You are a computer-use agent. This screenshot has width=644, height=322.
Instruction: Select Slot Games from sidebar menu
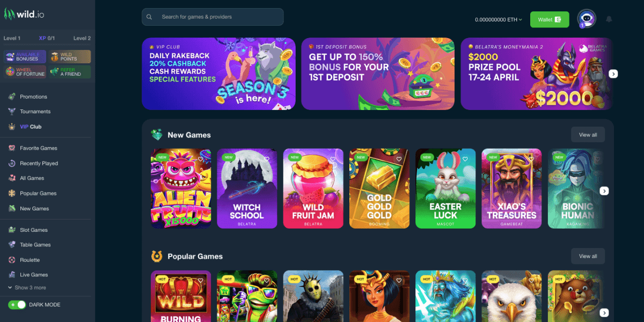tap(34, 230)
